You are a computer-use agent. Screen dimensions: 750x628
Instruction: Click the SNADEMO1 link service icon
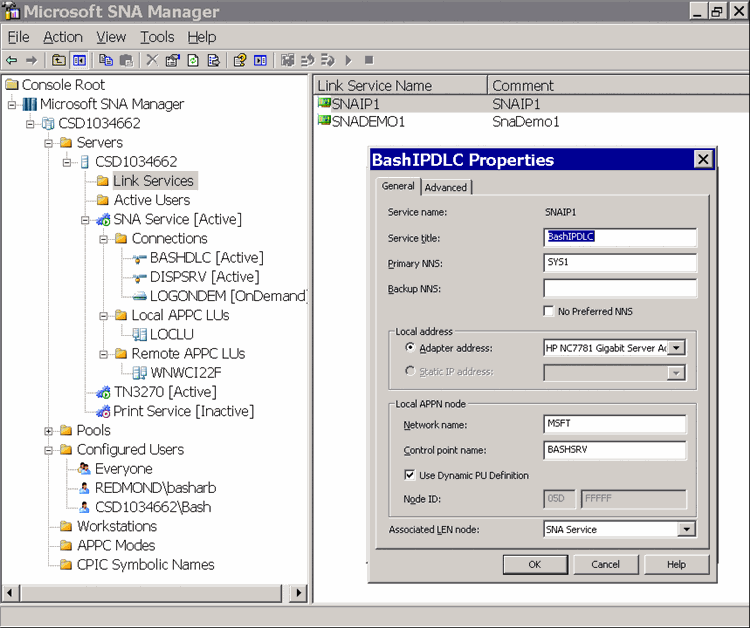(324, 121)
